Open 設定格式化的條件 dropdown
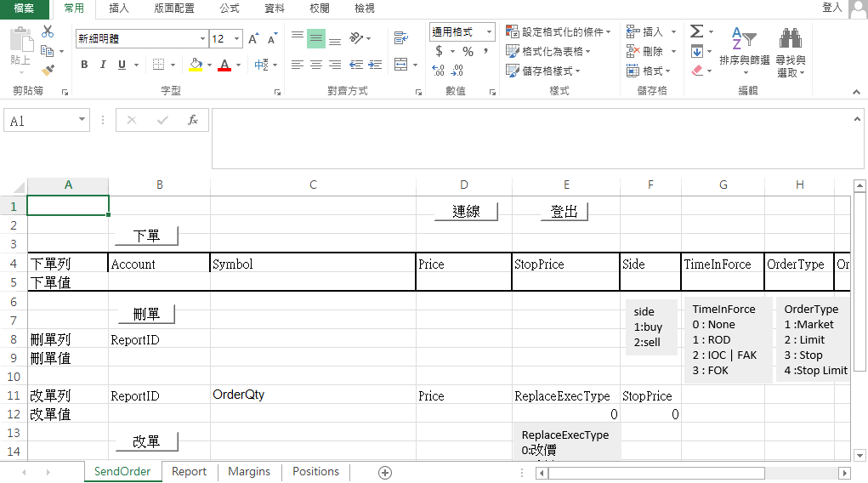Image resolution: width=868 pixels, height=483 pixels. pyautogui.click(x=559, y=32)
